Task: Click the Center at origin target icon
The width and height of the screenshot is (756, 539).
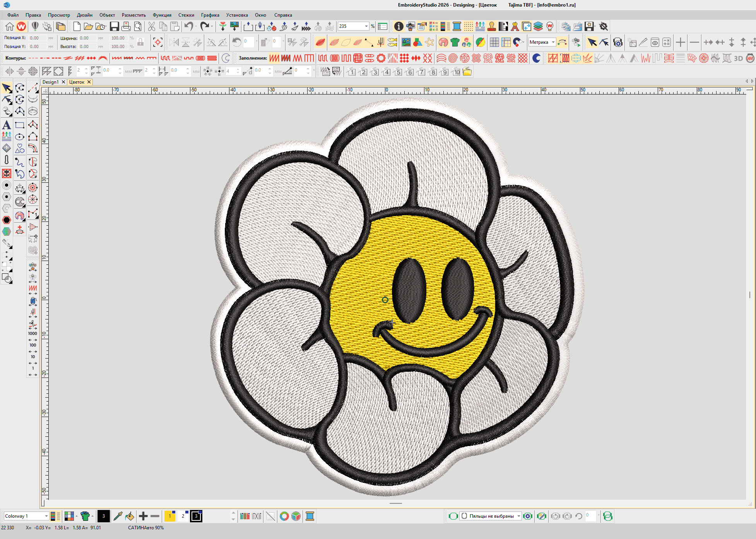Action: point(158,42)
